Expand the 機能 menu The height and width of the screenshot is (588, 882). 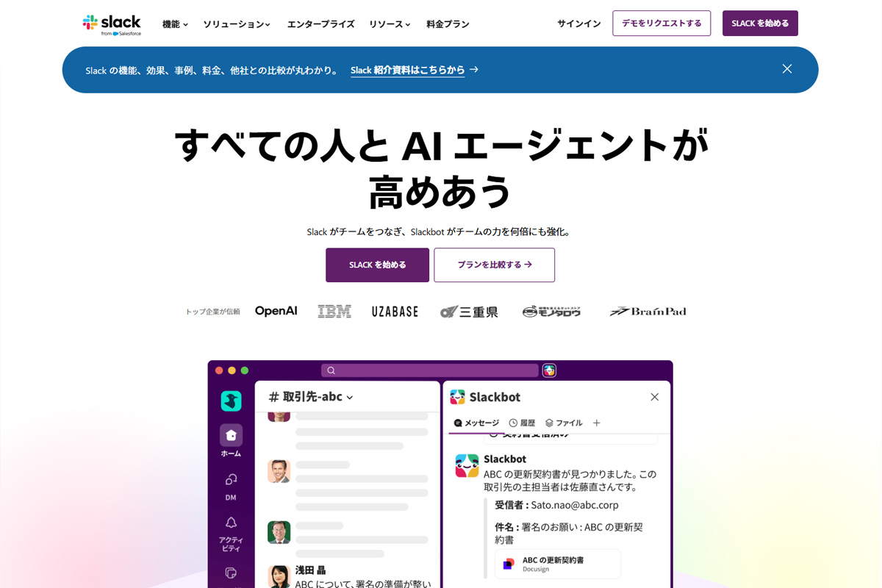(175, 24)
